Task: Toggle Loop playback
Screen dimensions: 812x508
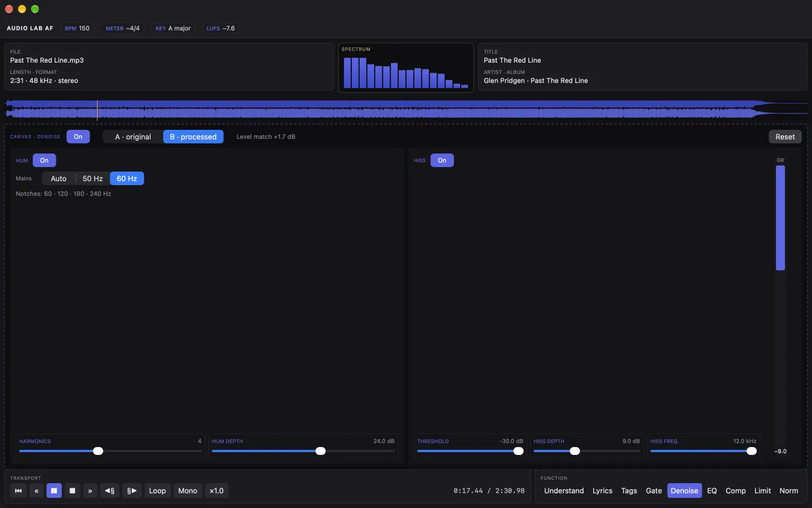Action: pos(157,491)
